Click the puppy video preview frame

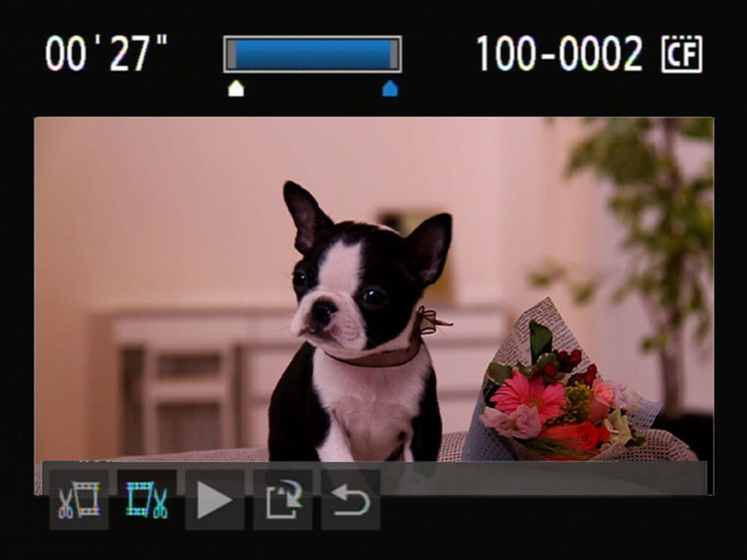374,306
